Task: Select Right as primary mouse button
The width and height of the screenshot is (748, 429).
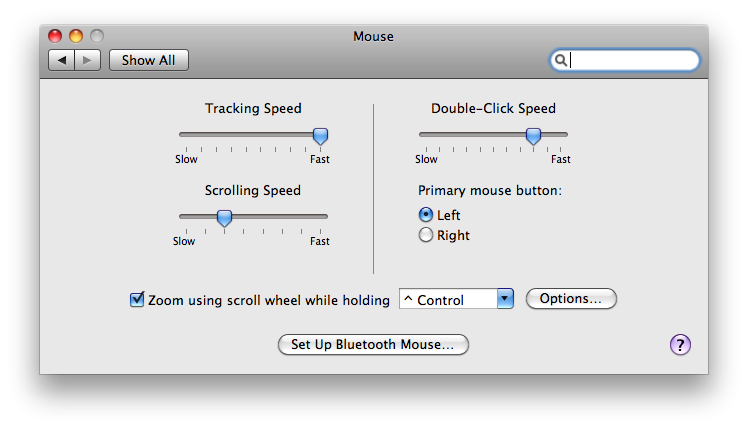Action: tap(426, 235)
